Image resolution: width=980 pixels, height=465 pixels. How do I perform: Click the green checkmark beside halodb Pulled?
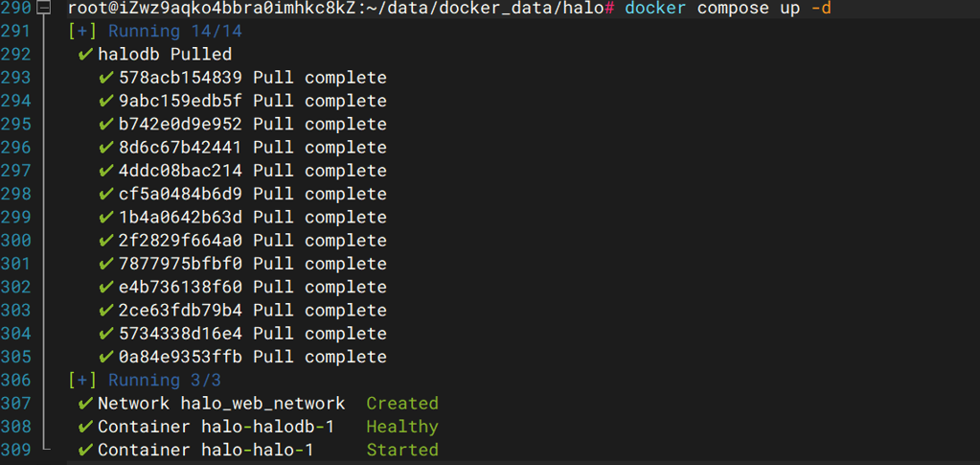(x=85, y=55)
